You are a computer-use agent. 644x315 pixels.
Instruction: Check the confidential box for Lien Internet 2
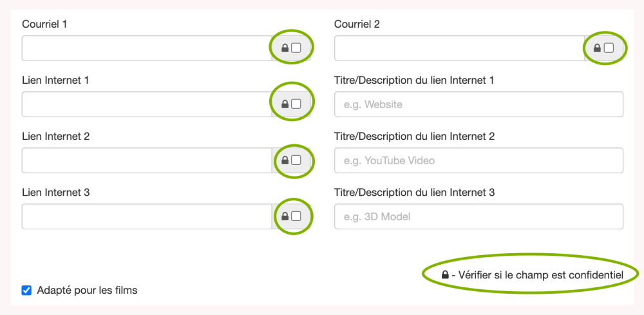pyautogui.click(x=296, y=160)
